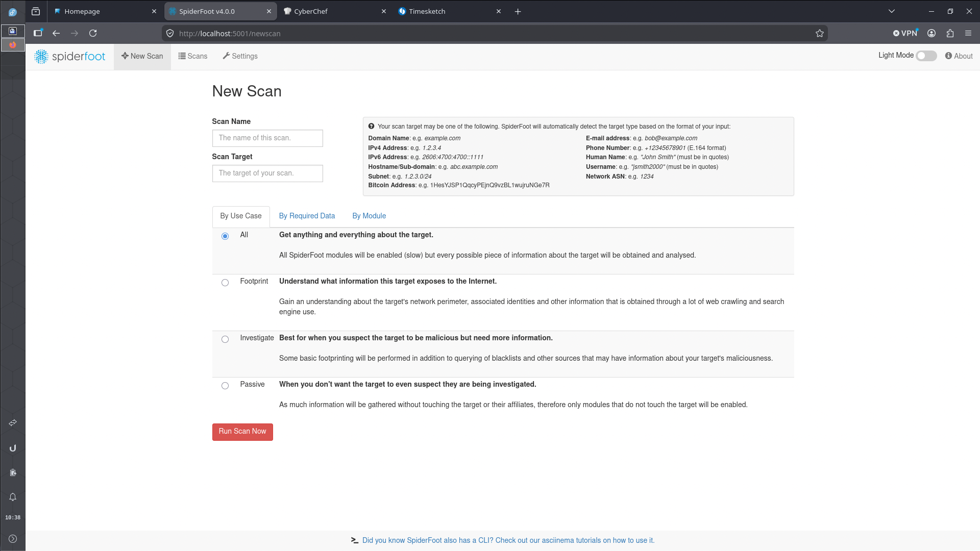Open a new browser tab with plus icon
The height and width of the screenshot is (551, 980).
pyautogui.click(x=518, y=11)
